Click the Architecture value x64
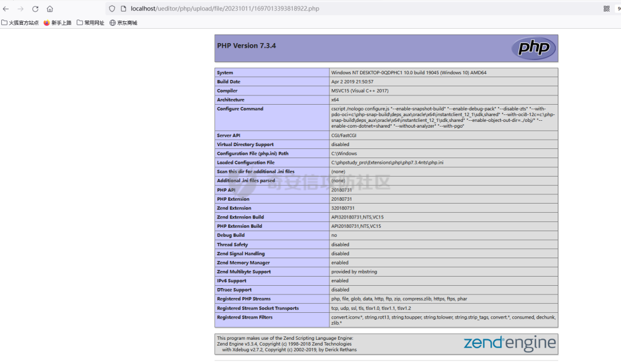This screenshot has height=364, width=621. 335,100
